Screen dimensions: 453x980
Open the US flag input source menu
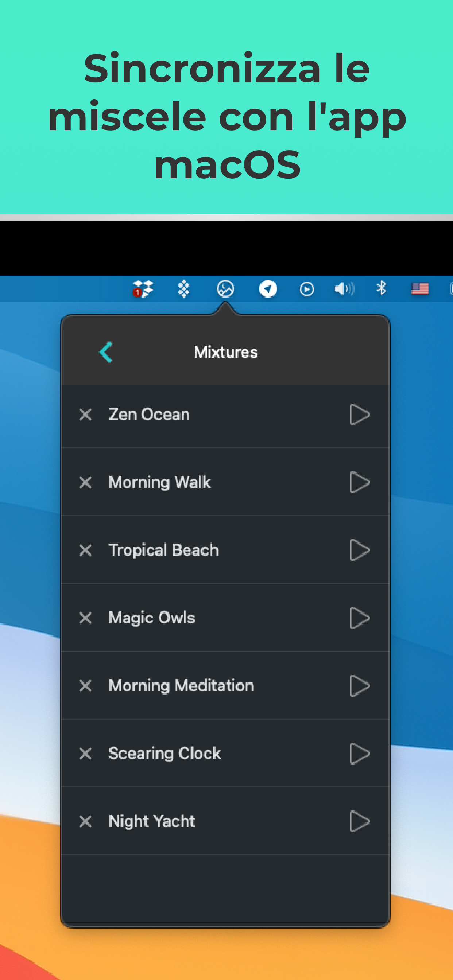[420, 289]
